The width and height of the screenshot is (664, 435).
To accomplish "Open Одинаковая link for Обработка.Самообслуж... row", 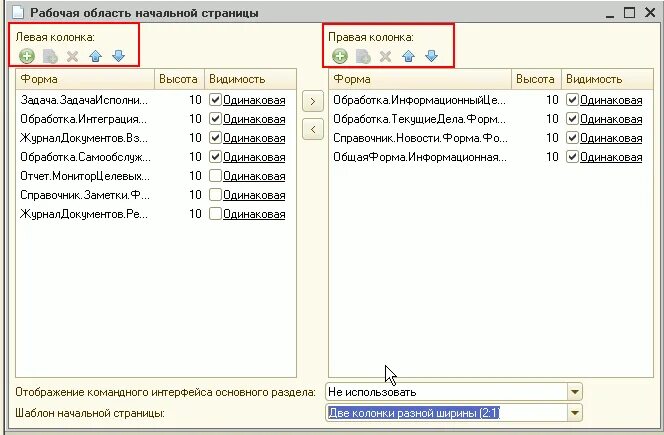I will pyautogui.click(x=254, y=158).
